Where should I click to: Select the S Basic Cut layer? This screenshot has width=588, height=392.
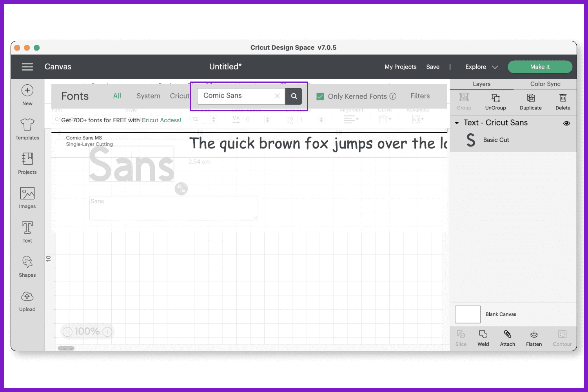513,140
